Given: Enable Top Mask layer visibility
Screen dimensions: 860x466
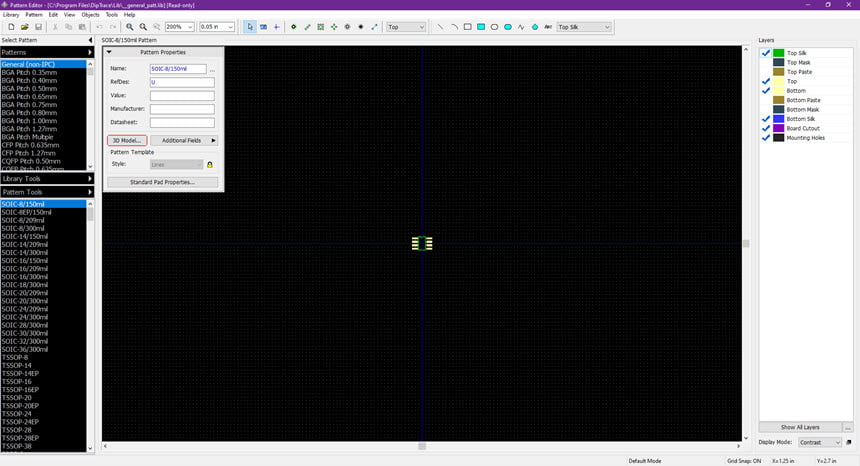Looking at the screenshot, I should (766, 62).
